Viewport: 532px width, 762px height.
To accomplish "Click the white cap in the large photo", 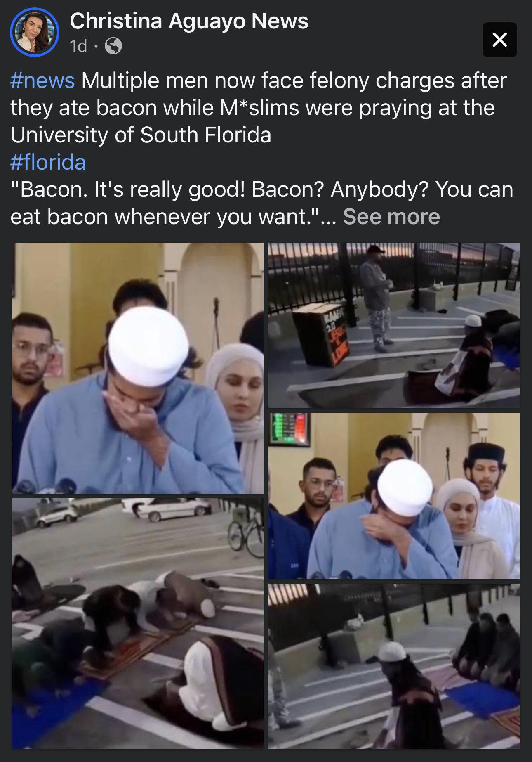I will [x=148, y=346].
